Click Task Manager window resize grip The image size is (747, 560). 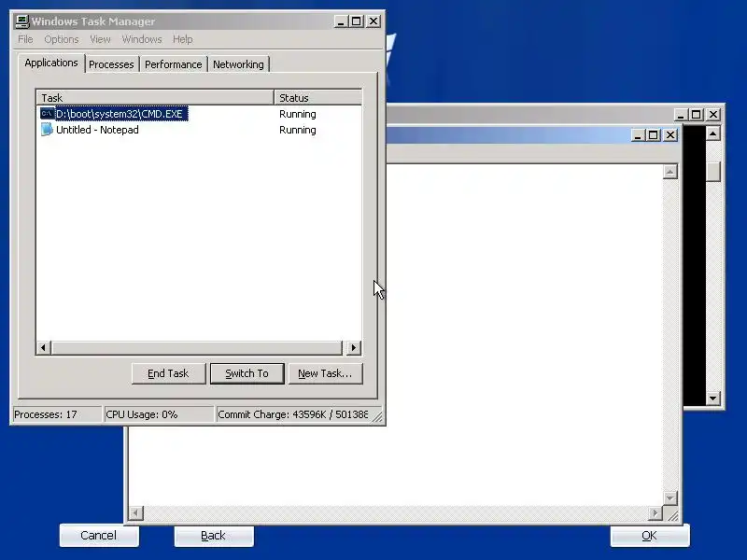tap(377, 416)
